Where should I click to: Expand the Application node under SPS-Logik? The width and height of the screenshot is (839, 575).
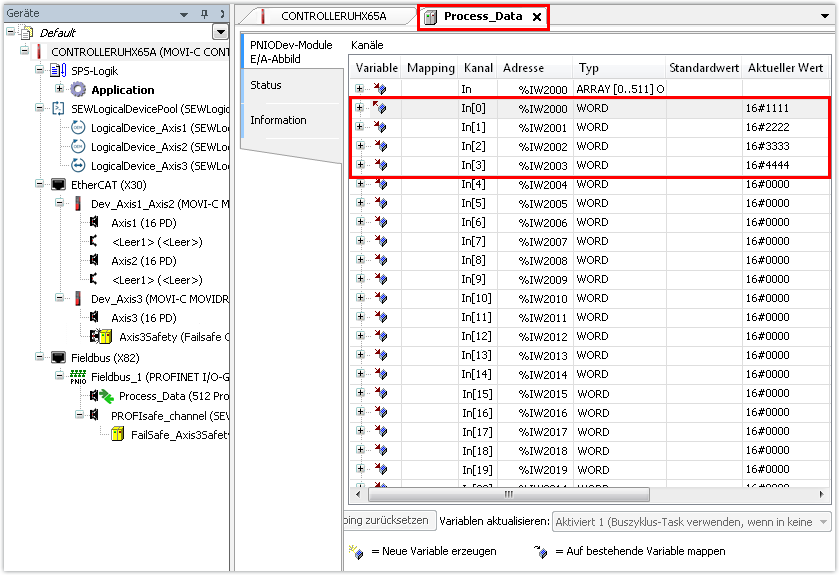click(59, 90)
